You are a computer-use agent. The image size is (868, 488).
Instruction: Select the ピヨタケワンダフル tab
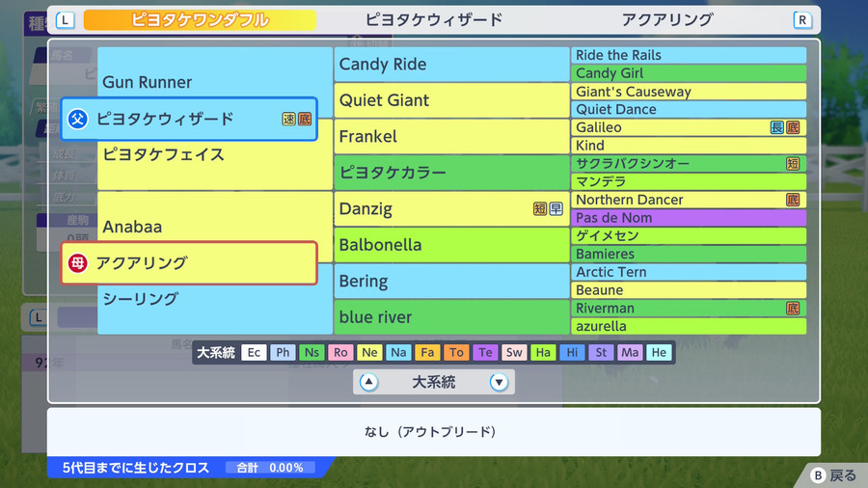click(200, 20)
